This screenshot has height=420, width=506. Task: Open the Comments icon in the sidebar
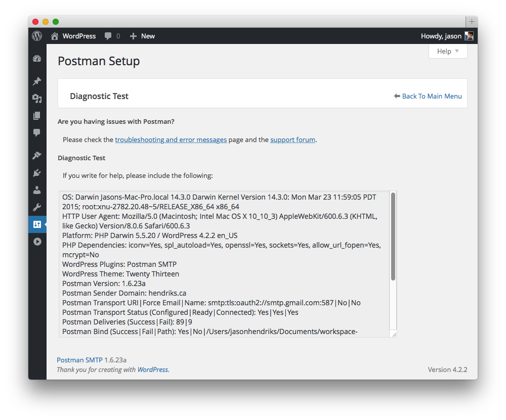pyautogui.click(x=37, y=133)
